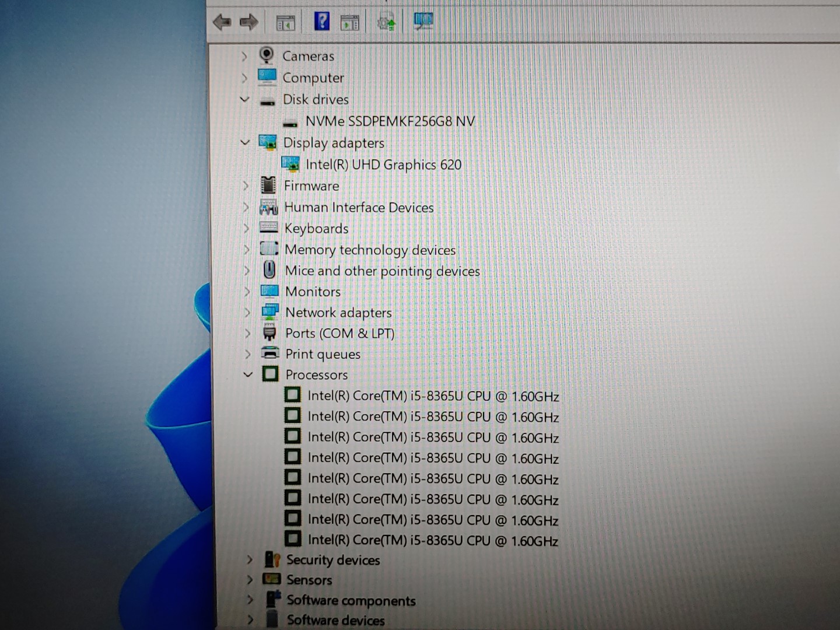Image resolution: width=840 pixels, height=630 pixels.
Task: Expand the Network adapters category
Action: [247, 312]
